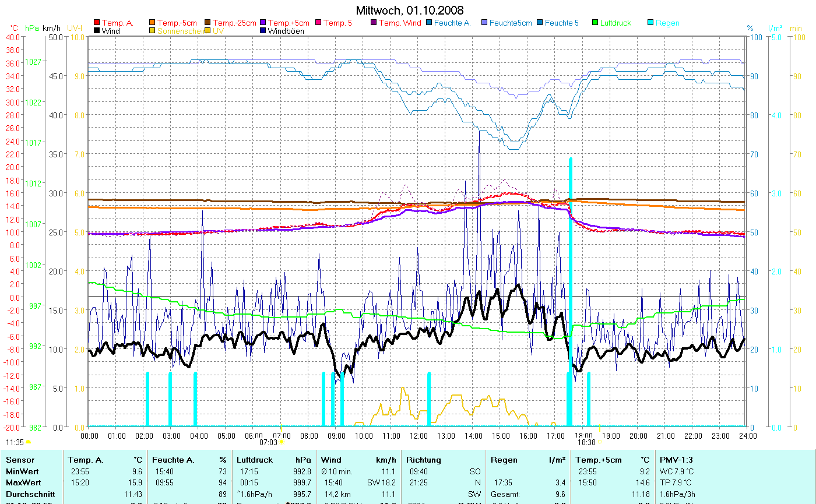Click the Richtung column header
816x504 pixels.
click(424, 460)
